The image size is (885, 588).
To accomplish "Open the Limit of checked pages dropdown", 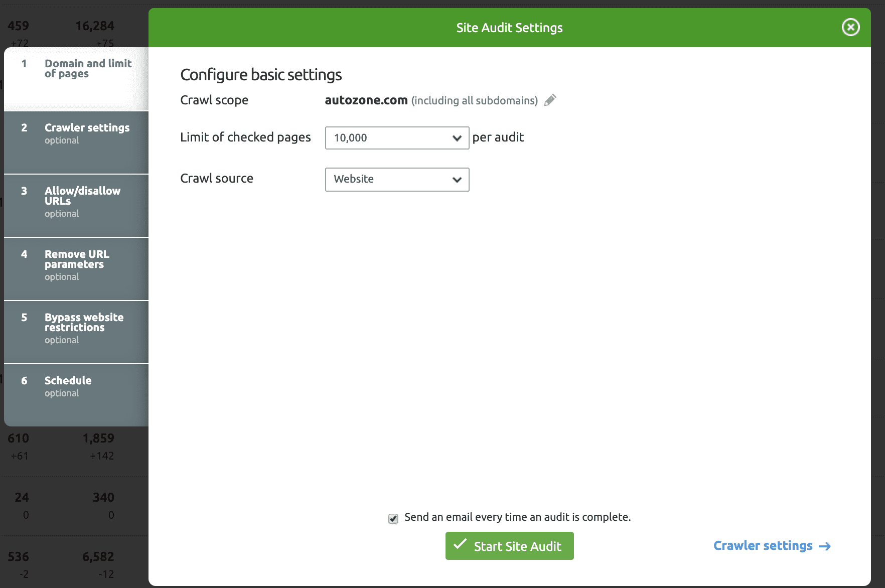I will tap(396, 137).
